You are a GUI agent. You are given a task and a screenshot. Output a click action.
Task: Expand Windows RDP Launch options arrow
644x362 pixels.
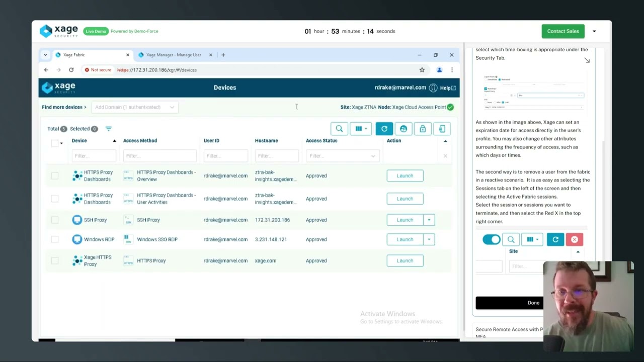tap(429, 239)
